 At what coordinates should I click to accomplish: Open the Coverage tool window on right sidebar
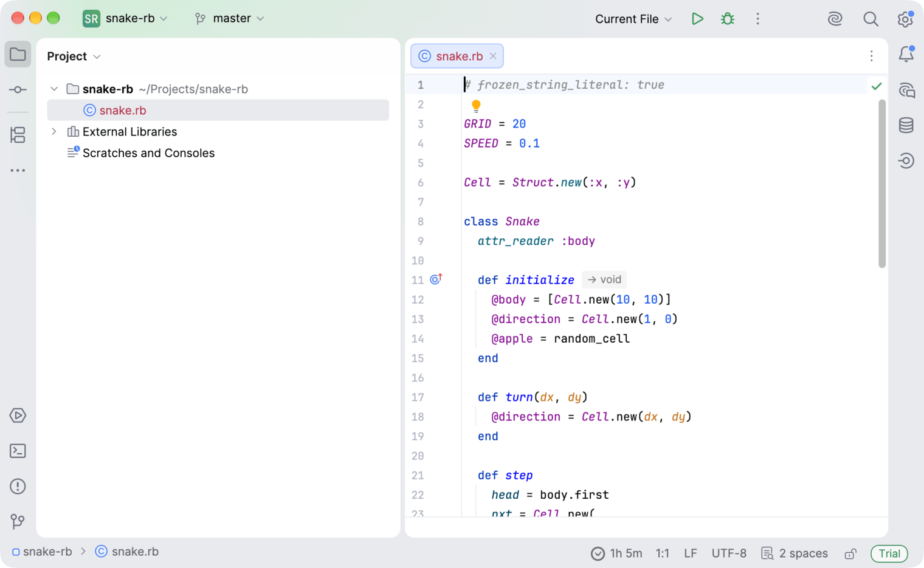pos(906,160)
